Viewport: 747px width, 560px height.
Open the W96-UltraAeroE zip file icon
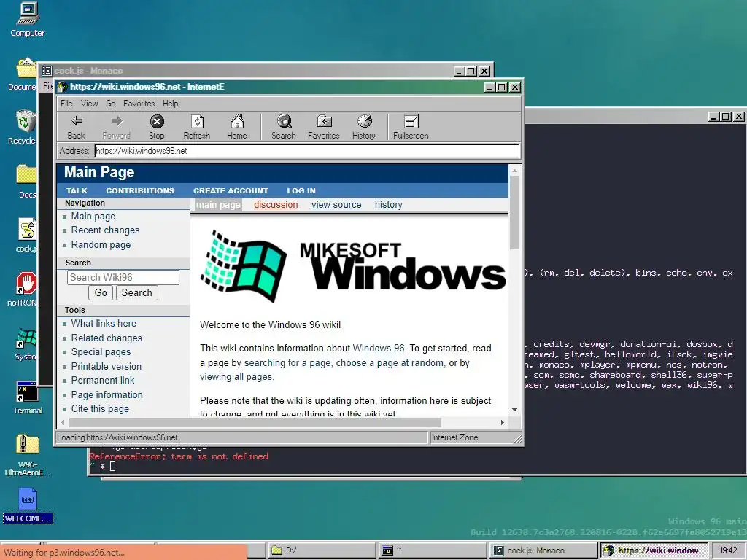pyautogui.click(x=27, y=455)
